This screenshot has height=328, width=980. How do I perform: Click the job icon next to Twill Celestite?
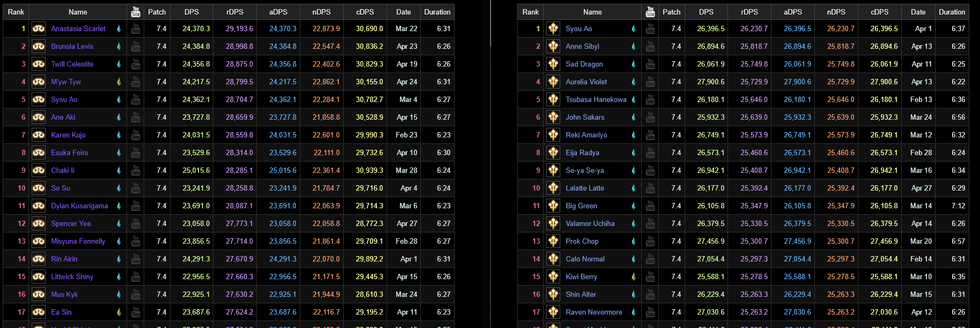(x=39, y=64)
